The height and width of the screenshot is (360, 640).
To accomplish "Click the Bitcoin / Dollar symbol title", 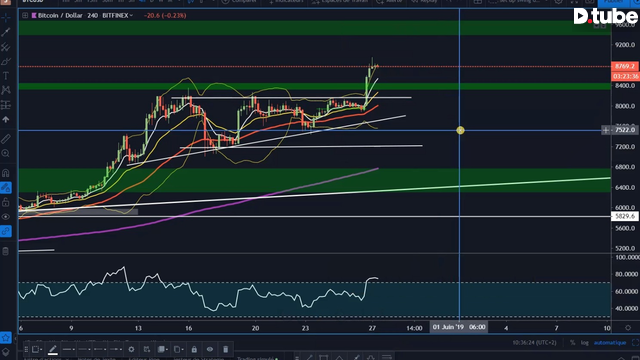I will tap(60, 16).
